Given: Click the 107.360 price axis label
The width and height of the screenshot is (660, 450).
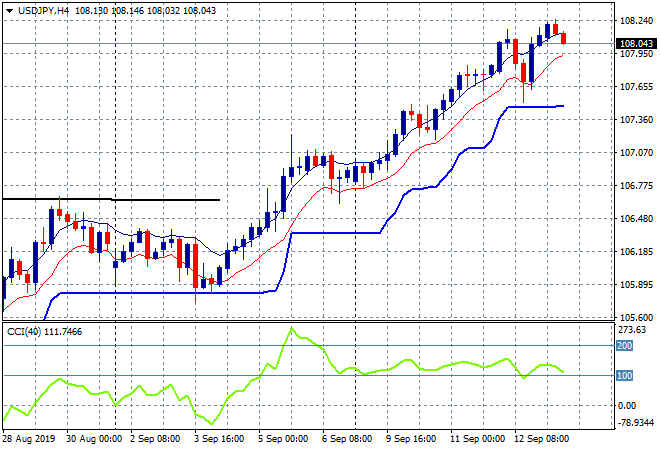Looking at the screenshot, I should coord(636,120).
